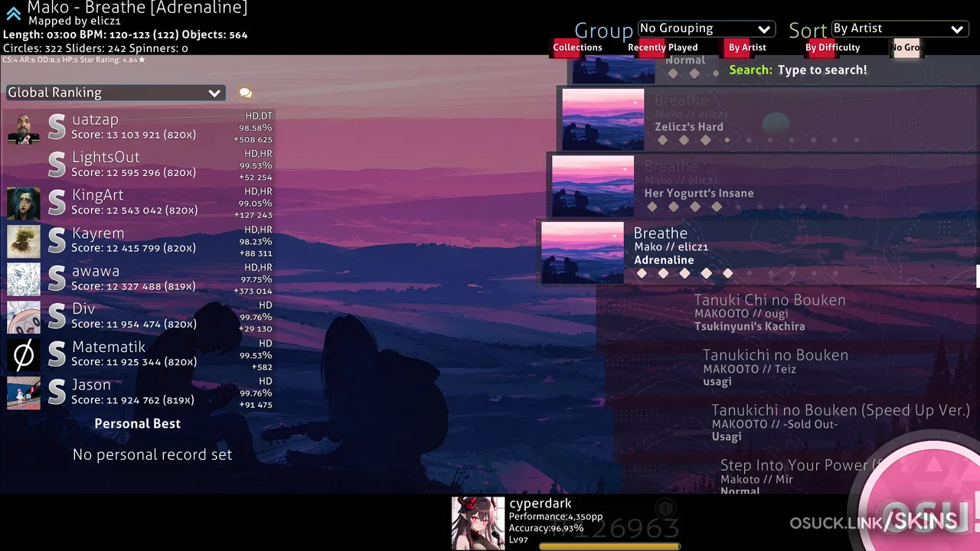Open the No Grouping group dropdown
The height and width of the screenshot is (551, 980).
point(706,29)
